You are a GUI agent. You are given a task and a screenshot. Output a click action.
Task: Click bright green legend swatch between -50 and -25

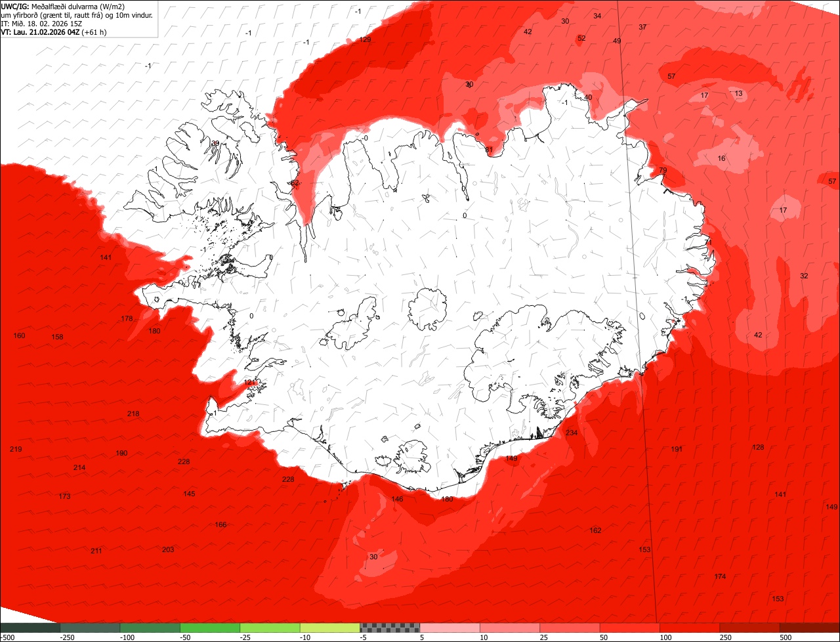[x=210, y=628]
